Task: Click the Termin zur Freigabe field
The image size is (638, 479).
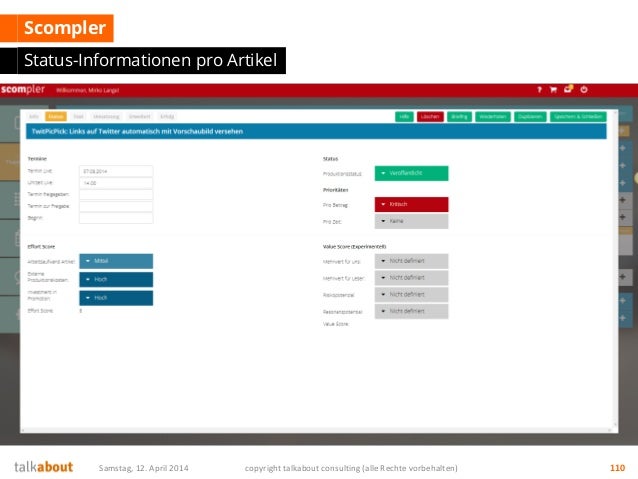Action: (x=116, y=206)
